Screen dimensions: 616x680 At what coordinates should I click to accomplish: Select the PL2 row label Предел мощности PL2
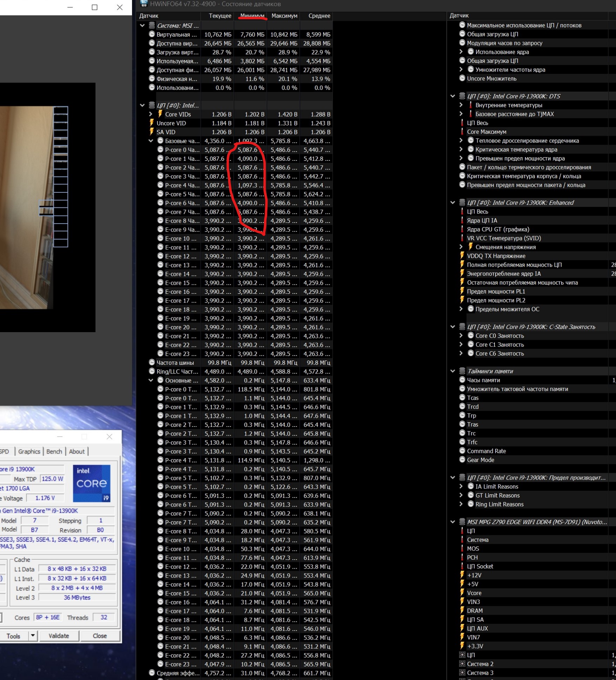pyautogui.click(x=496, y=300)
